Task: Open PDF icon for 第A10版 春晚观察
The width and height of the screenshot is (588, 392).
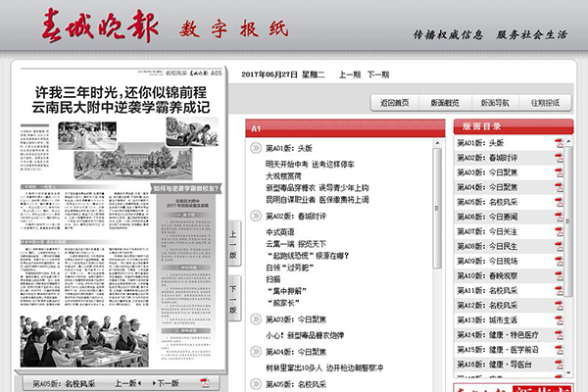Action: tap(559, 276)
